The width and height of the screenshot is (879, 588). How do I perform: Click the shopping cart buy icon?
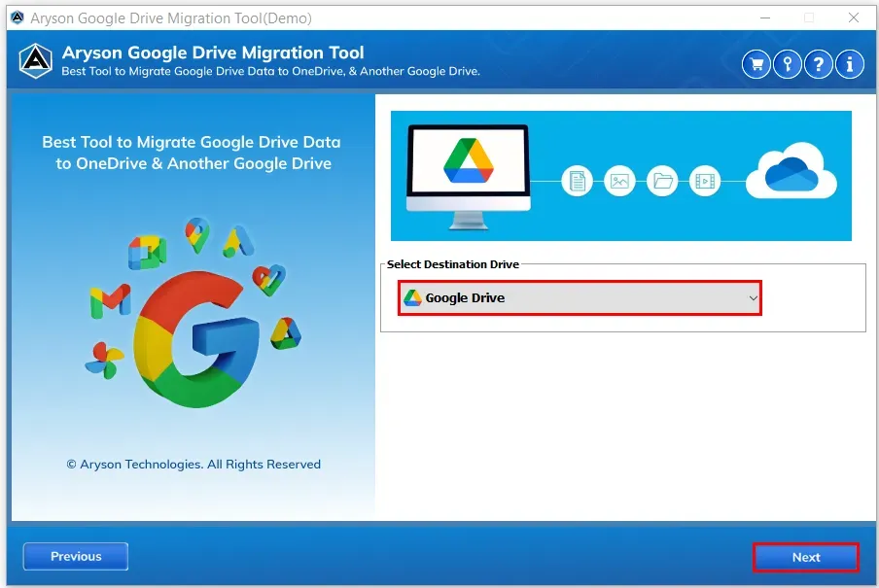point(756,64)
